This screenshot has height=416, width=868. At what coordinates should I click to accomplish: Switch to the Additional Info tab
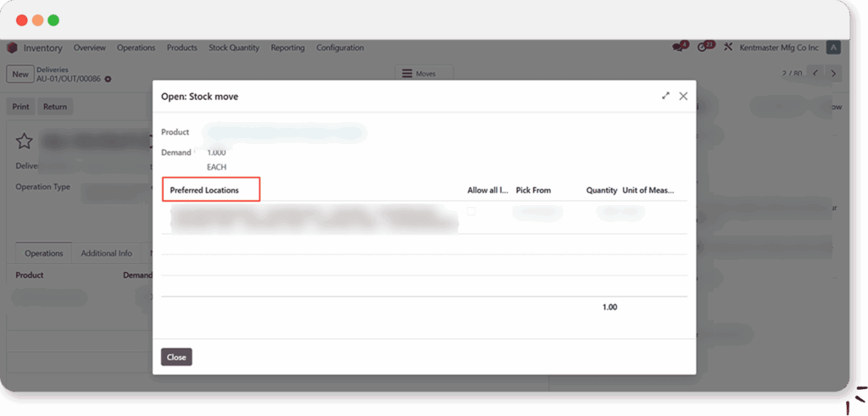(107, 253)
